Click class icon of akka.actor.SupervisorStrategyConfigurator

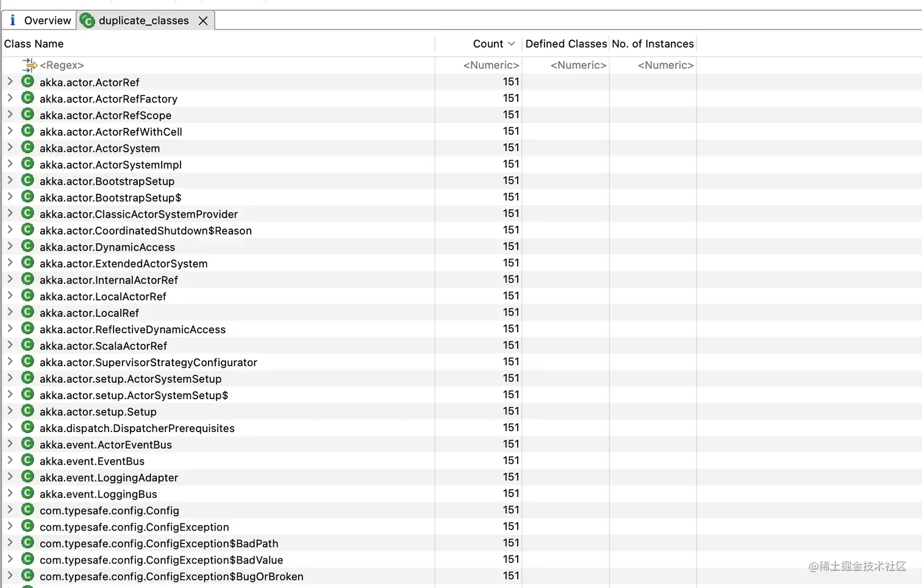pos(27,361)
